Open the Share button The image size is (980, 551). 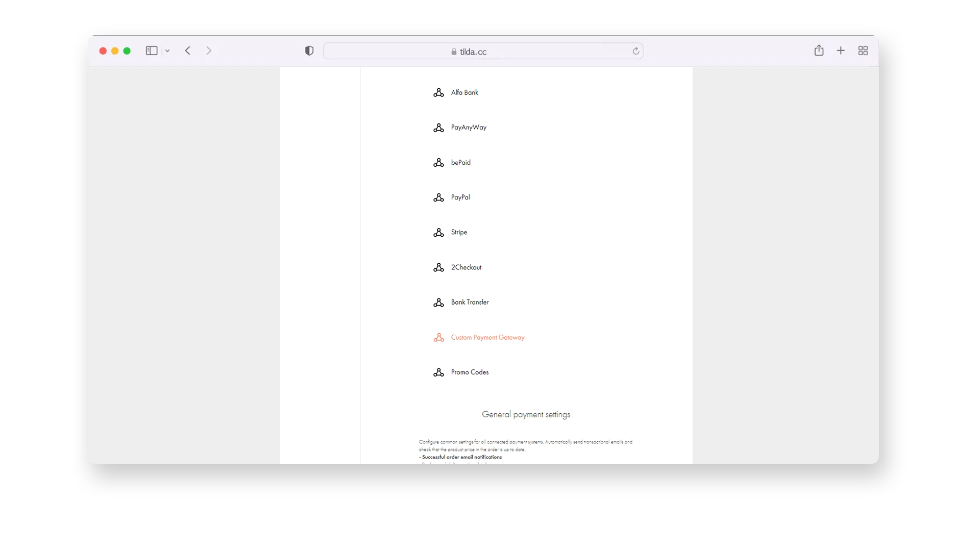coord(819,51)
